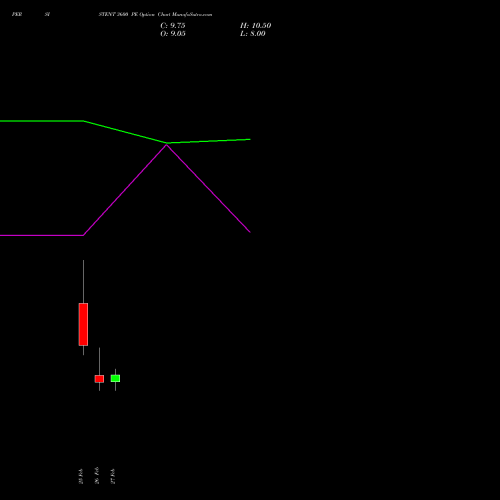The height and width of the screenshot is (500, 500).
Task: Select the large red candlestick body
Action: (x=83, y=324)
